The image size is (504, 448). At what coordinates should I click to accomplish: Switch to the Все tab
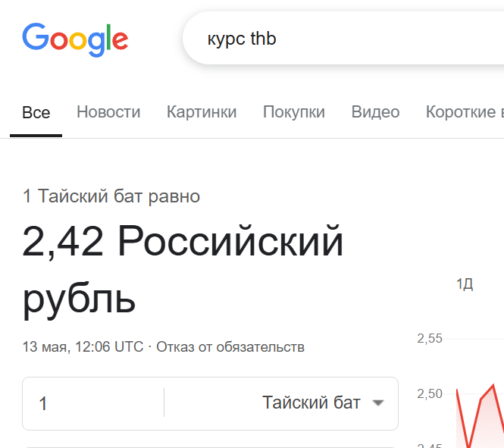click(x=36, y=112)
